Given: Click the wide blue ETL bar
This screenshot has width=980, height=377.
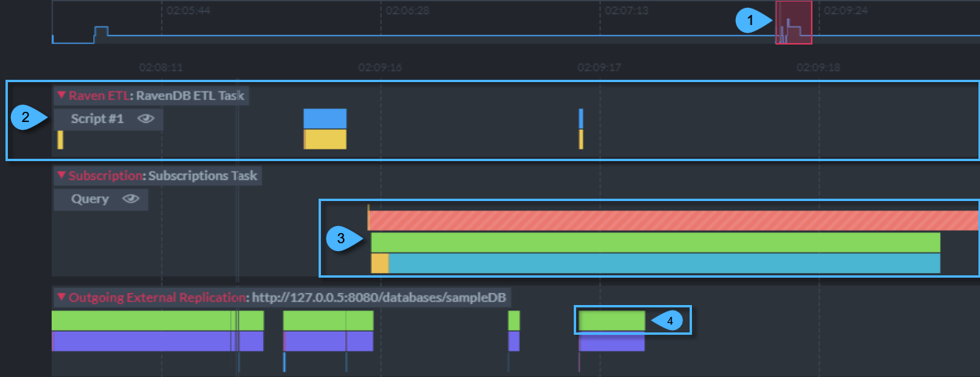Looking at the screenshot, I should click(325, 118).
